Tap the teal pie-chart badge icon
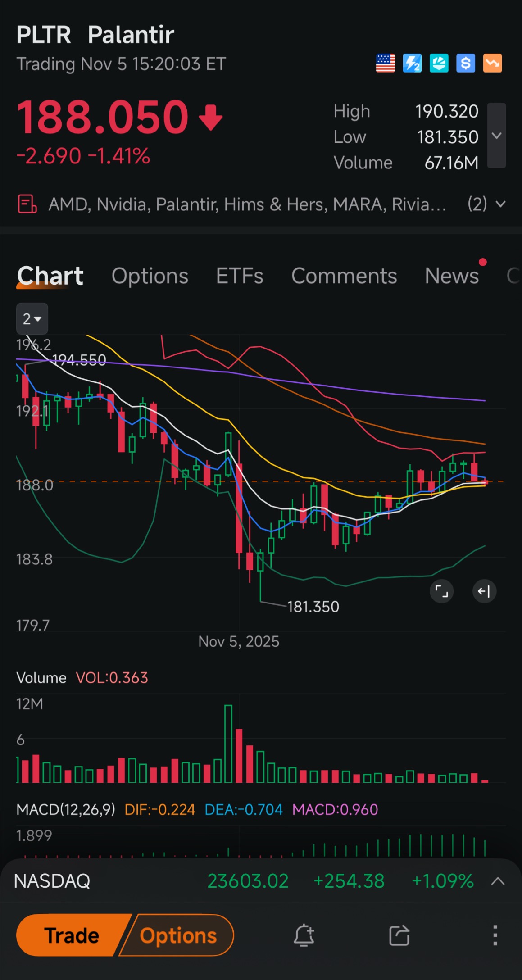This screenshot has height=980, width=522. click(439, 63)
